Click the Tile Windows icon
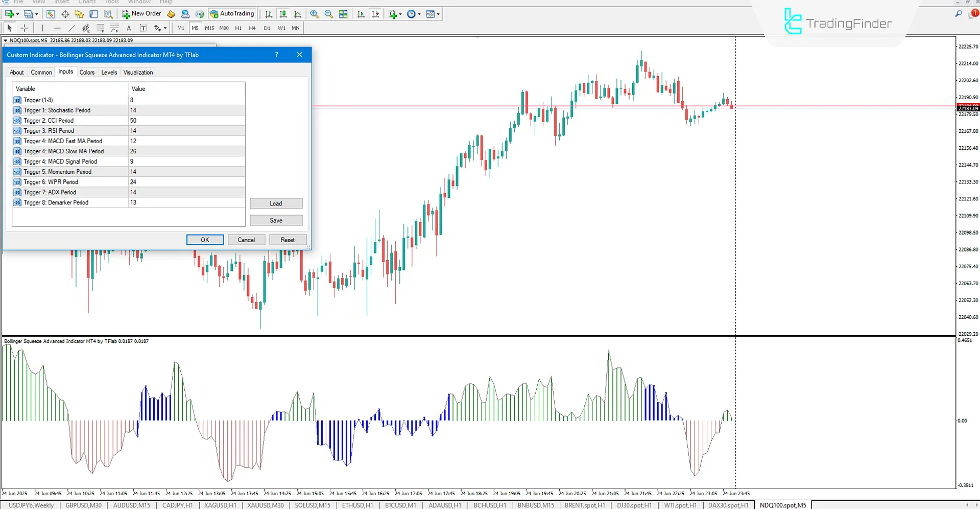 [x=343, y=14]
